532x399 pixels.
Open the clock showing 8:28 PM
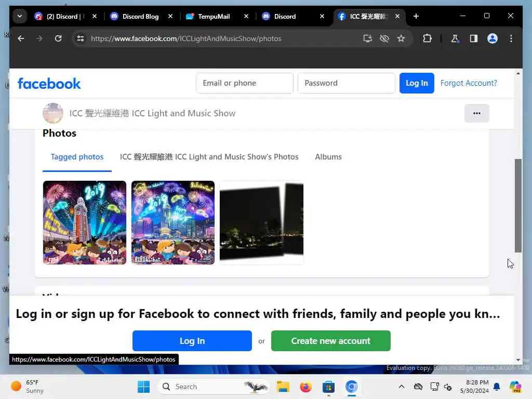(474, 387)
